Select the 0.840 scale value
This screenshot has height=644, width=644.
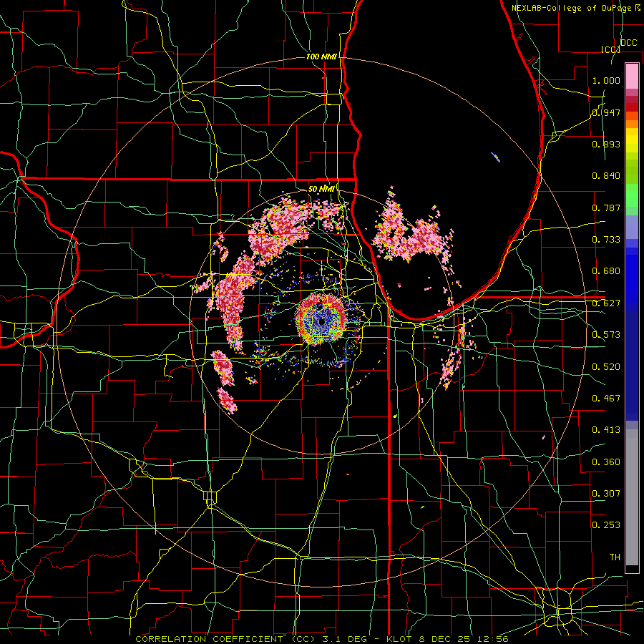606,176
